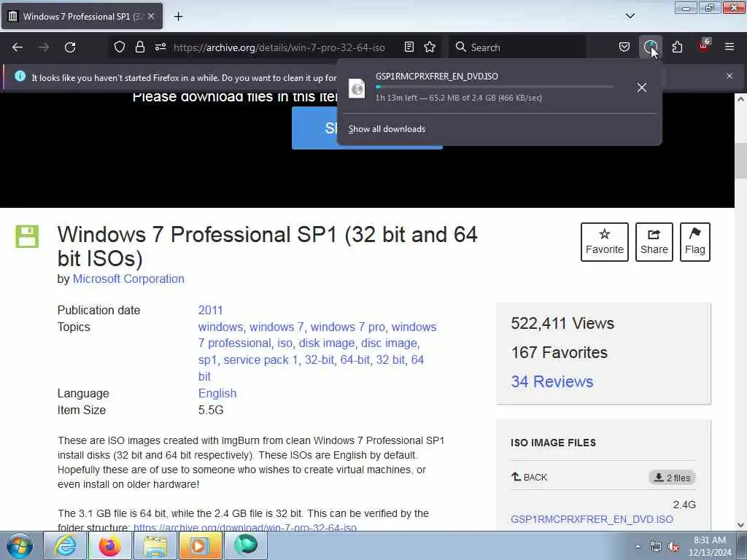Dismiss the Firefox refresh notification bar
This screenshot has height=560, width=747.
(x=729, y=76)
